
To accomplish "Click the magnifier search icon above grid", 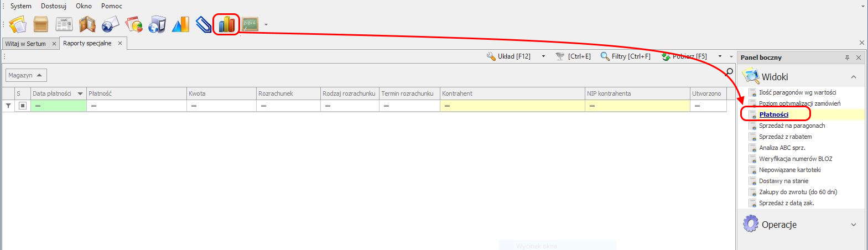I will [x=729, y=72].
